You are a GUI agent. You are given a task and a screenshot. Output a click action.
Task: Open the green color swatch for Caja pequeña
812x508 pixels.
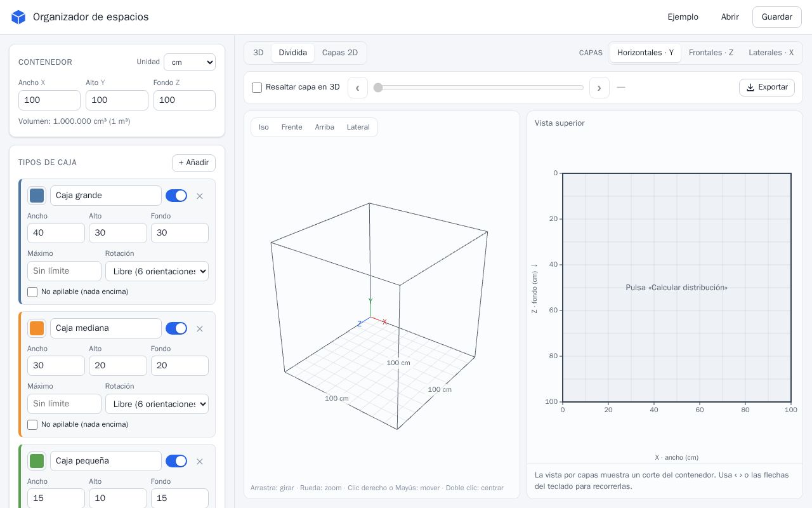[37, 461]
